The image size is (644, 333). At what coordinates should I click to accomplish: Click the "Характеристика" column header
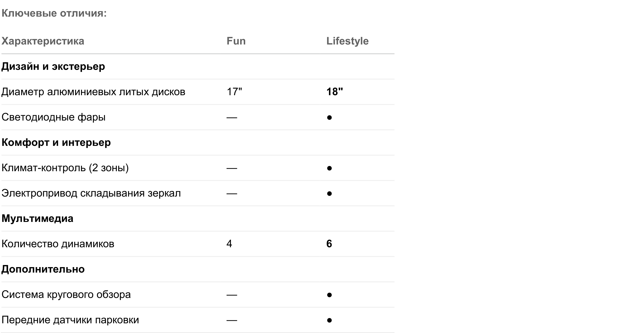click(x=43, y=41)
